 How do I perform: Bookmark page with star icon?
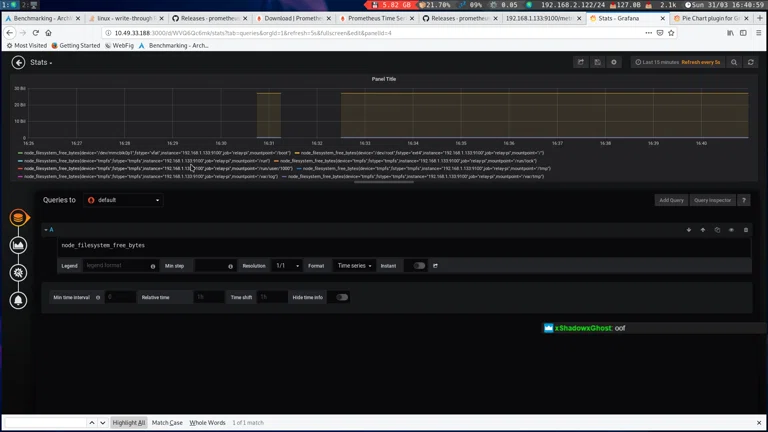671,33
